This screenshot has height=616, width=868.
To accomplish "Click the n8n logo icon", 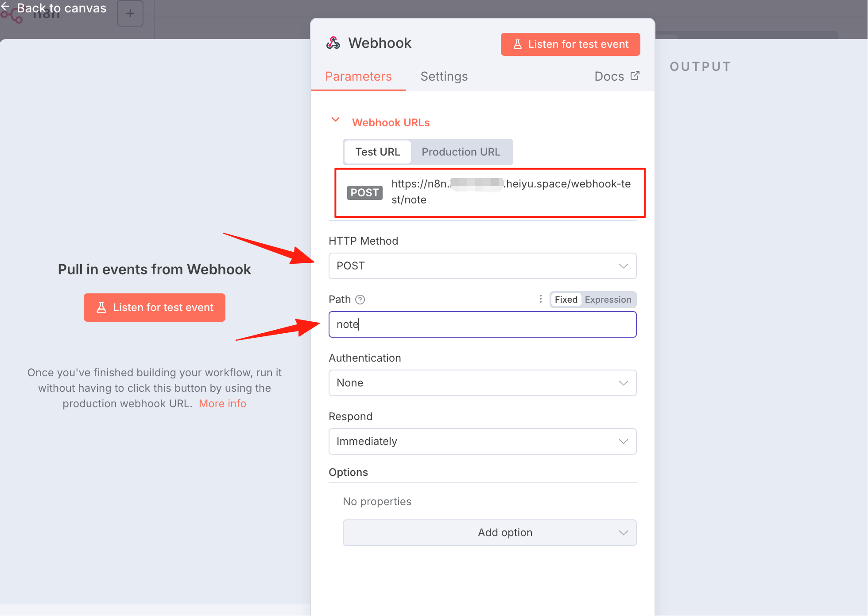I will pos(12,16).
